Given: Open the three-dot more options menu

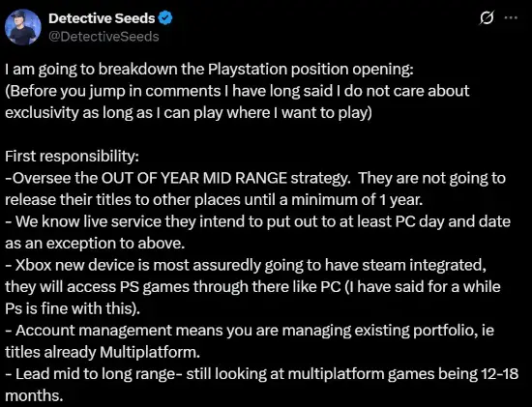Looking at the screenshot, I should pyautogui.click(x=511, y=17).
